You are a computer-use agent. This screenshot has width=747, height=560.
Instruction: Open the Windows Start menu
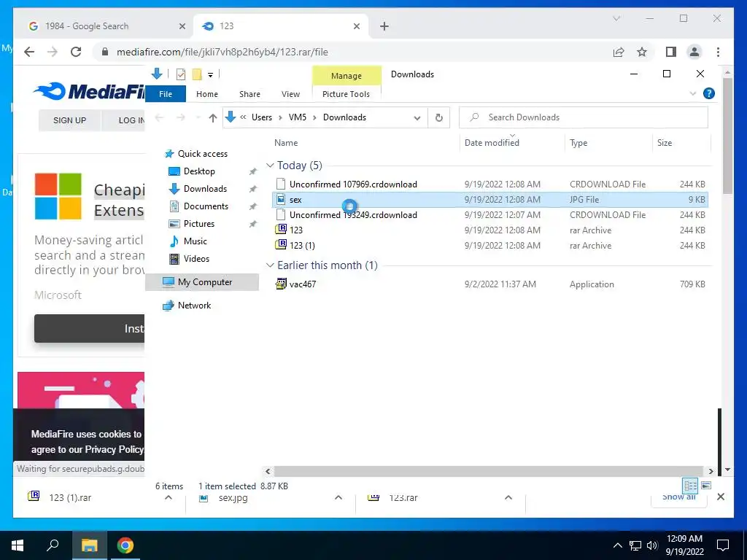18,545
